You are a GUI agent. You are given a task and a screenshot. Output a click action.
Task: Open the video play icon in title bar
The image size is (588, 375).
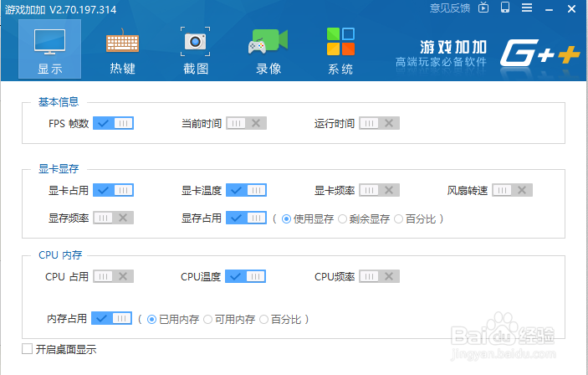coord(483,8)
